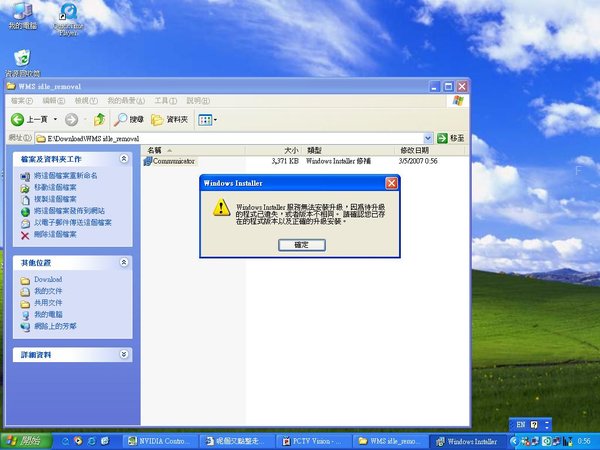Click the green square tray icon

click(x=547, y=442)
